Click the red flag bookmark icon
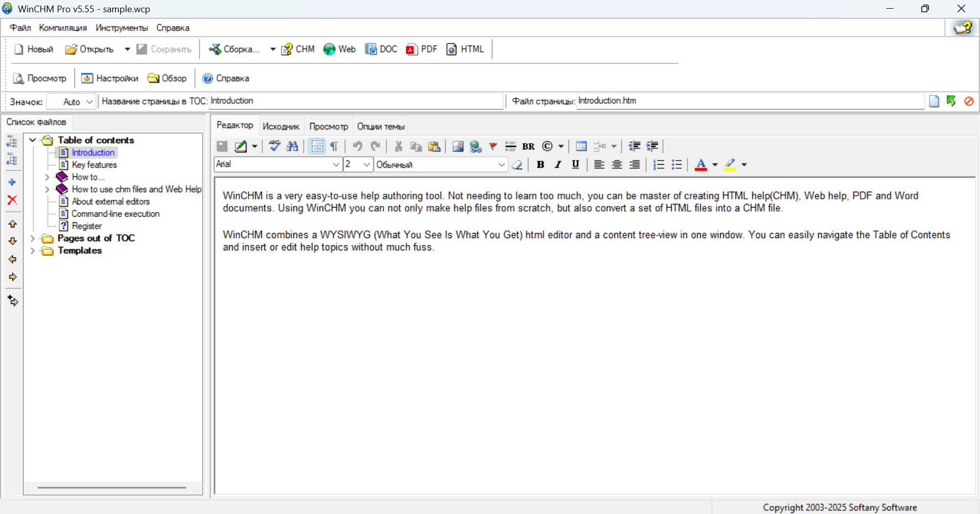Image resolution: width=980 pixels, height=514 pixels. click(x=493, y=146)
